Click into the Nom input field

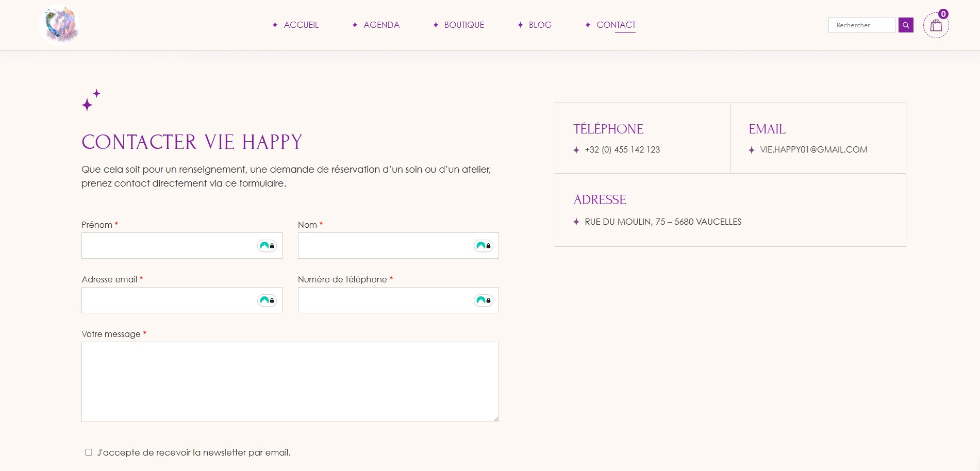click(x=398, y=246)
